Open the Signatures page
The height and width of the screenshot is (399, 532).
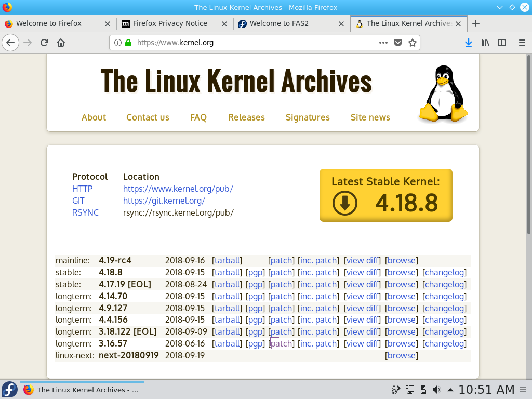(x=308, y=117)
